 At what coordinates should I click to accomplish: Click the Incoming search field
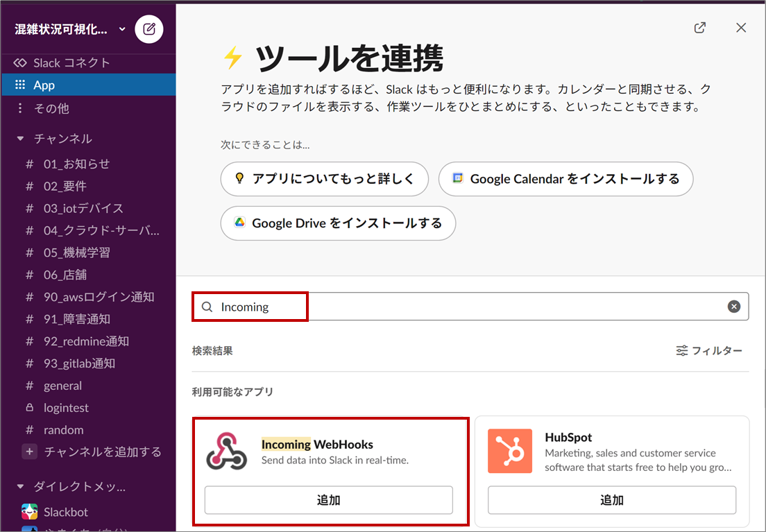coord(470,307)
